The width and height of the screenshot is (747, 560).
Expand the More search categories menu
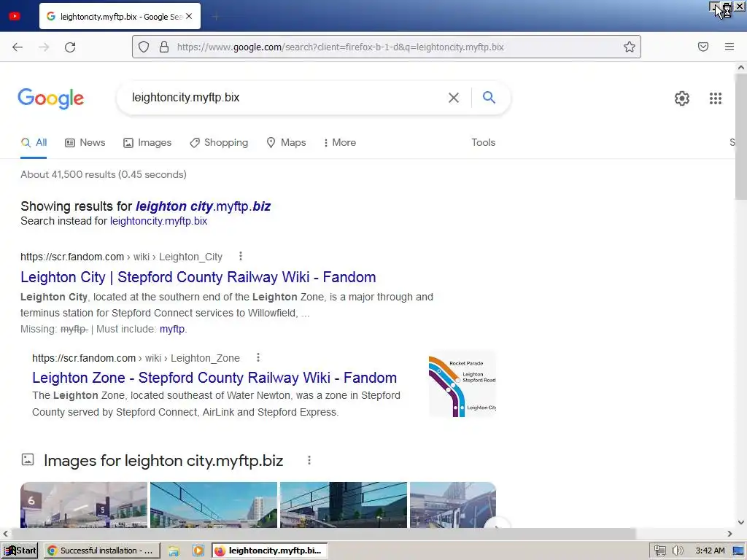(x=340, y=142)
